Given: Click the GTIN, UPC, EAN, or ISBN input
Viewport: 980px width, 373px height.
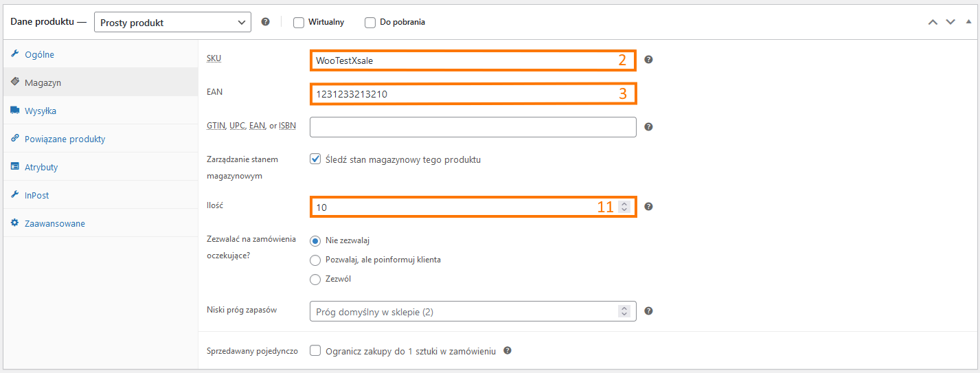Looking at the screenshot, I should pyautogui.click(x=472, y=127).
